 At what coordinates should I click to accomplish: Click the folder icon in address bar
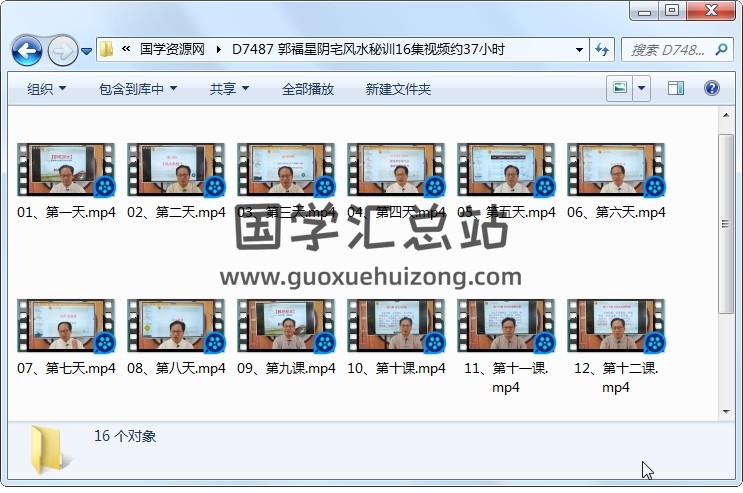[107, 49]
